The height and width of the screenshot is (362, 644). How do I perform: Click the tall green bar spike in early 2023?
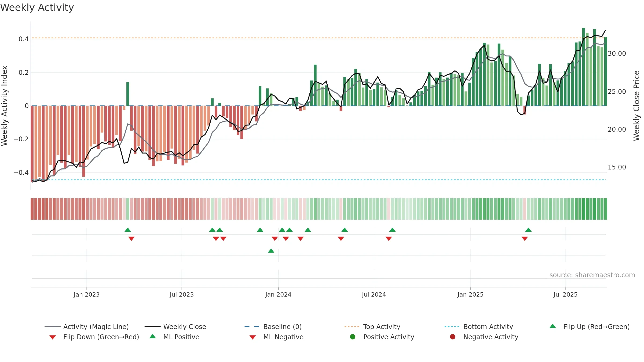pyautogui.click(x=128, y=94)
